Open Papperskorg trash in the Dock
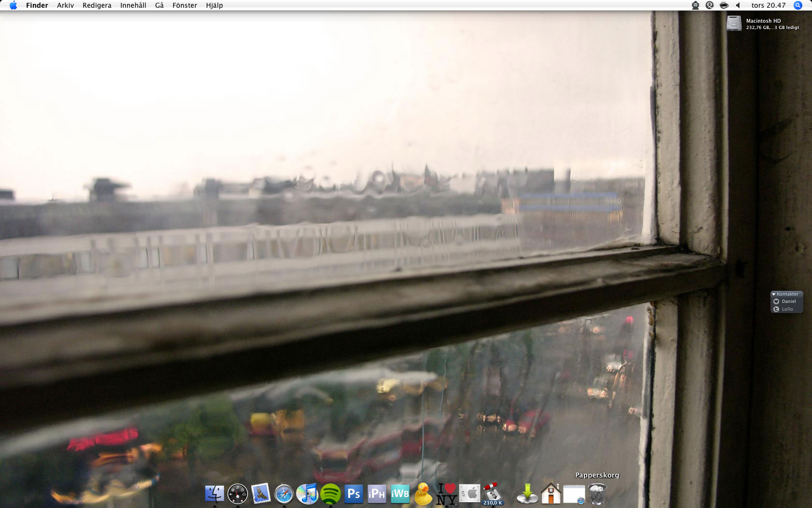This screenshot has height=508, width=812. click(597, 494)
